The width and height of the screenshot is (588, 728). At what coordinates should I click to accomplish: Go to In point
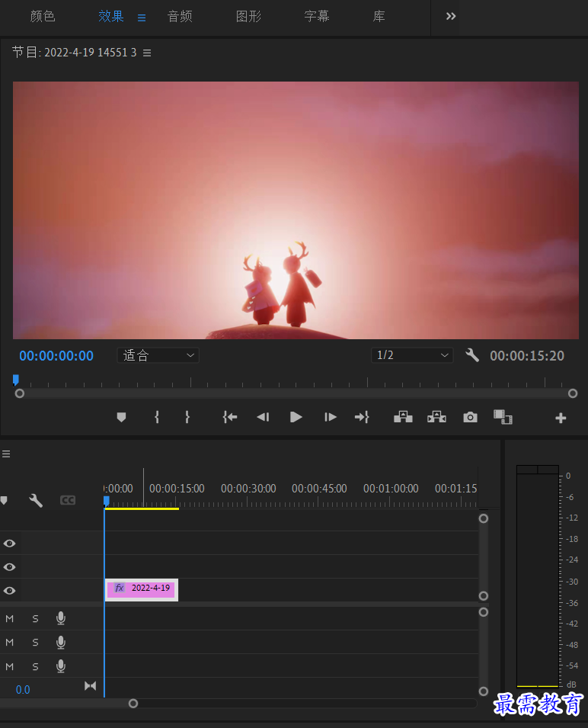(x=229, y=417)
